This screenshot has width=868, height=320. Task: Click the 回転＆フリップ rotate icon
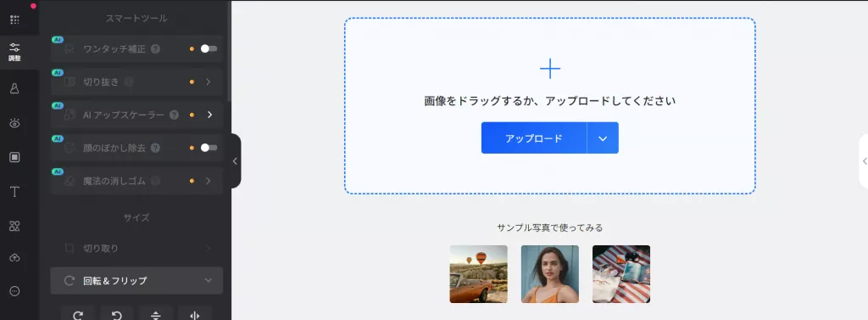(70, 281)
